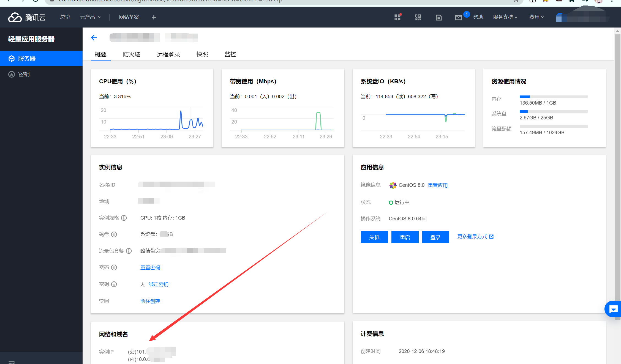Open the floating chat support button
The image size is (621, 364).
click(x=613, y=309)
